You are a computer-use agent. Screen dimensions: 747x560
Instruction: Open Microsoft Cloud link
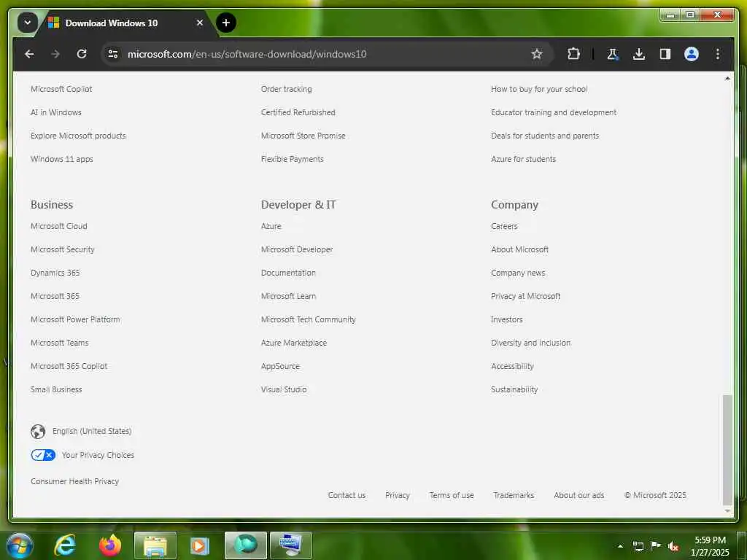click(x=59, y=226)
